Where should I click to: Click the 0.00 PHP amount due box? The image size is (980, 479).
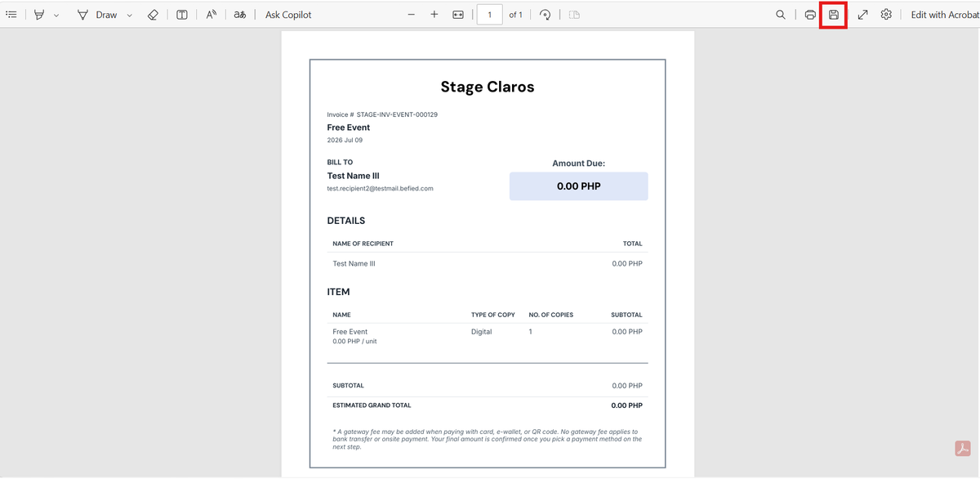(x=579, y=186)
